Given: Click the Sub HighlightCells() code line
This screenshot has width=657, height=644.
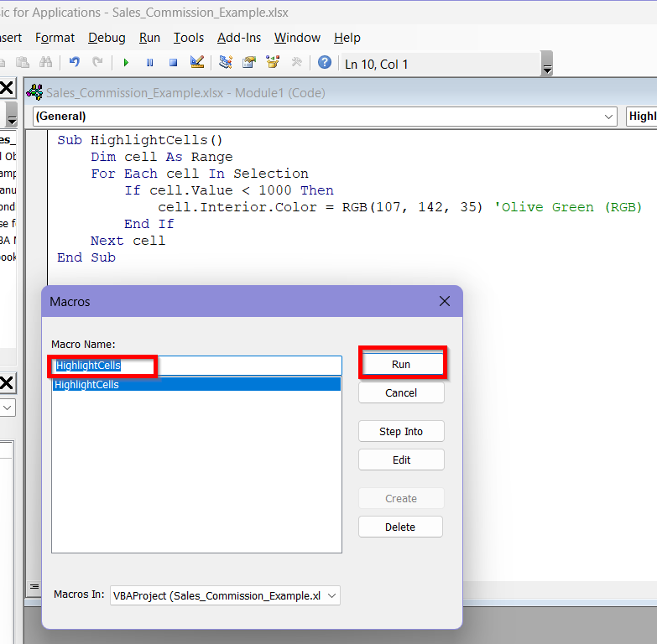Looking at the screenshot, I should 139,140.
